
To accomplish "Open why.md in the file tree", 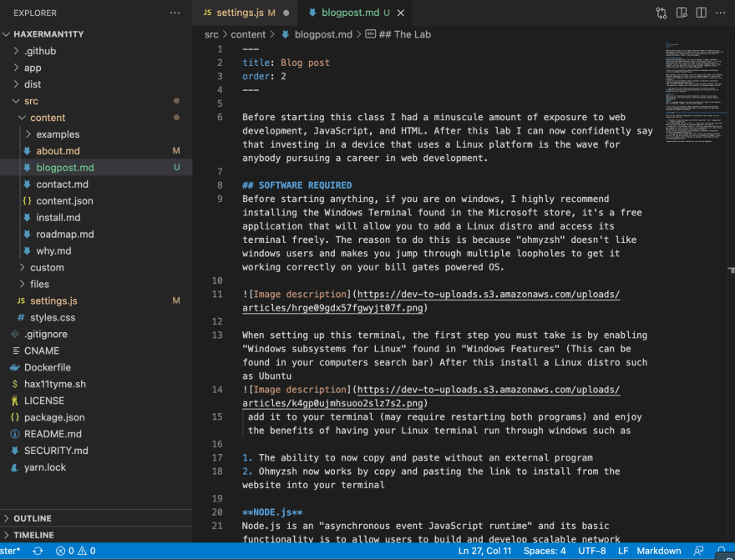I will pyautogui.click(x=53, y=251).
